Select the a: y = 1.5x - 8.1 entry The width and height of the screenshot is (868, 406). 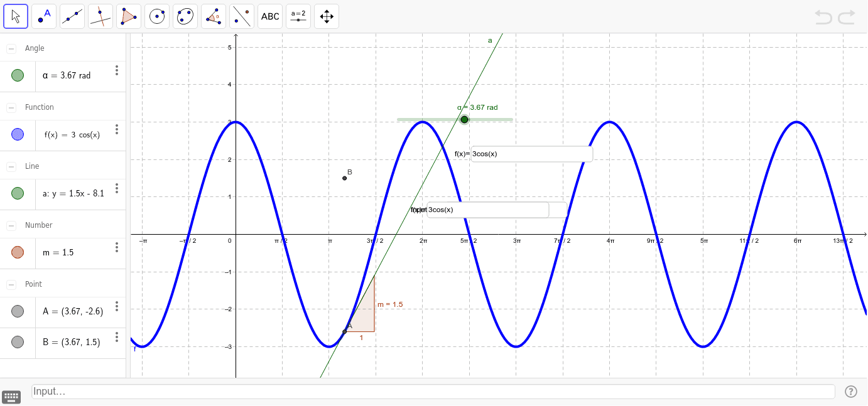click(x=73, y=193)
